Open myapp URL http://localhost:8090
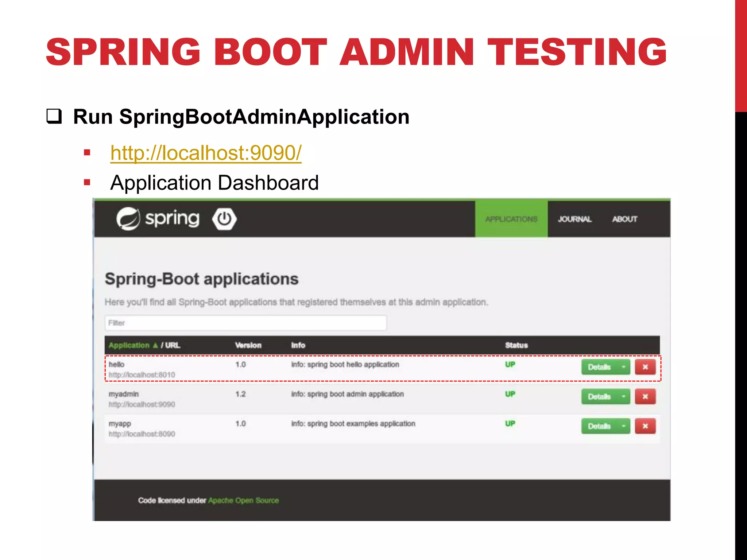The width and height of the screenshot is (747, 560). click(x=142, y=434)
